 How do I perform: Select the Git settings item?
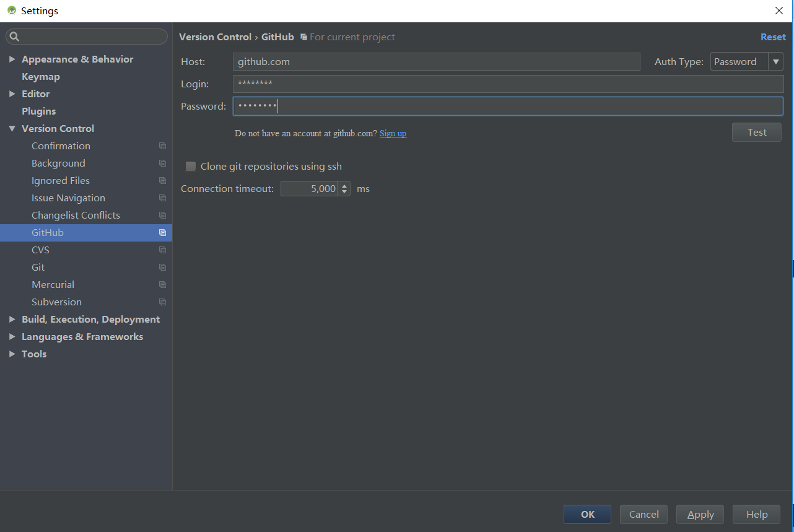click(38, 268)
